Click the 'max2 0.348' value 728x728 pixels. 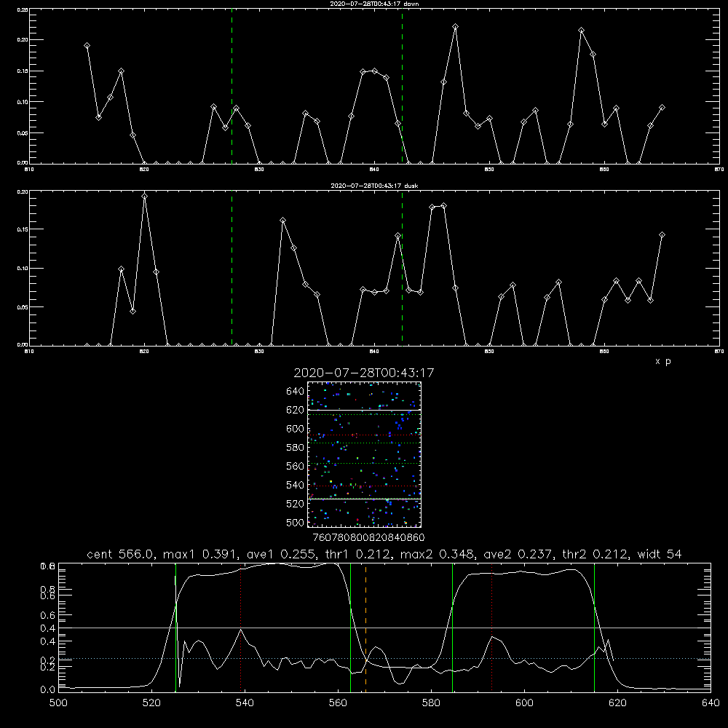437,554
